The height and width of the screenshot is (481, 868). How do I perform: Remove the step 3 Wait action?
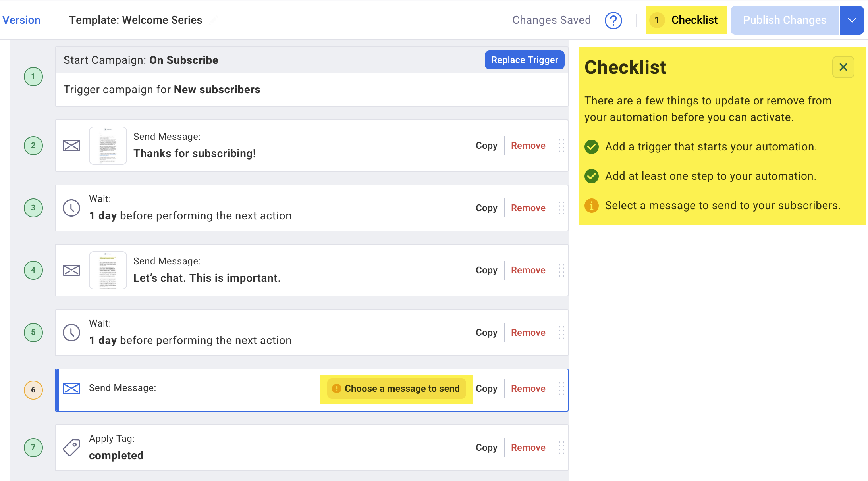(x=528, y=208)
